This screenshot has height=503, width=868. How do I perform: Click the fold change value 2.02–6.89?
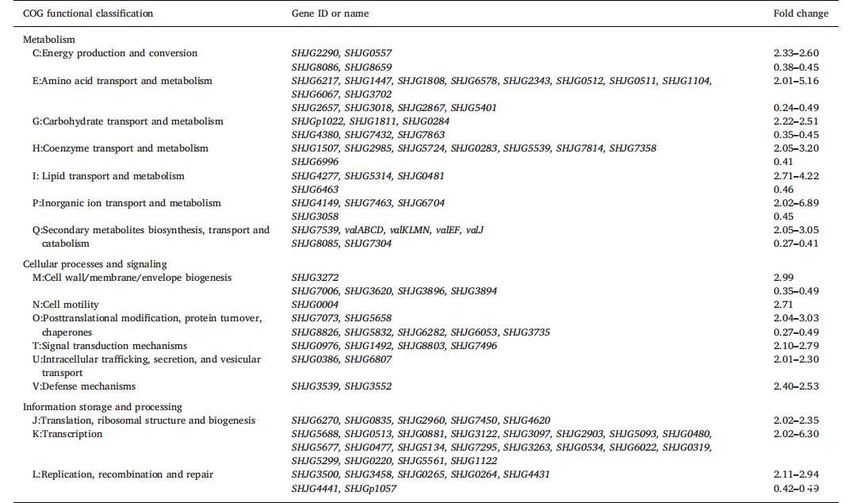point(796,203)
